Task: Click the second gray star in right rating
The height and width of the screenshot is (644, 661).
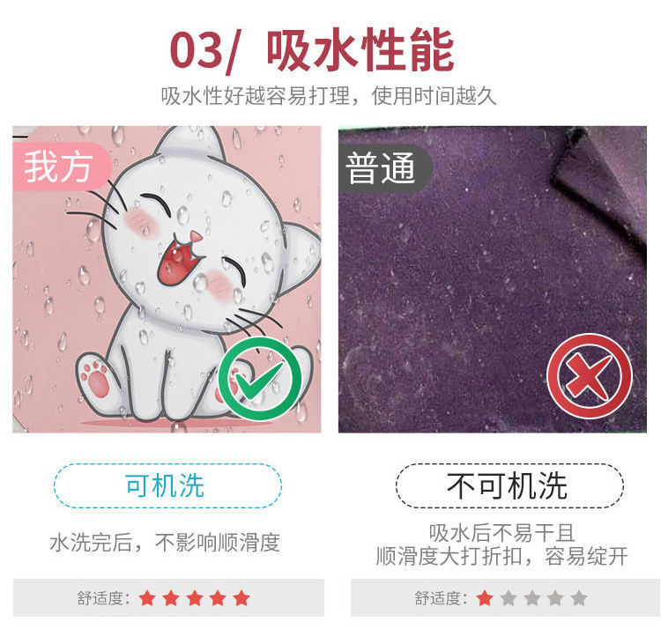Action: coord(532,597)
